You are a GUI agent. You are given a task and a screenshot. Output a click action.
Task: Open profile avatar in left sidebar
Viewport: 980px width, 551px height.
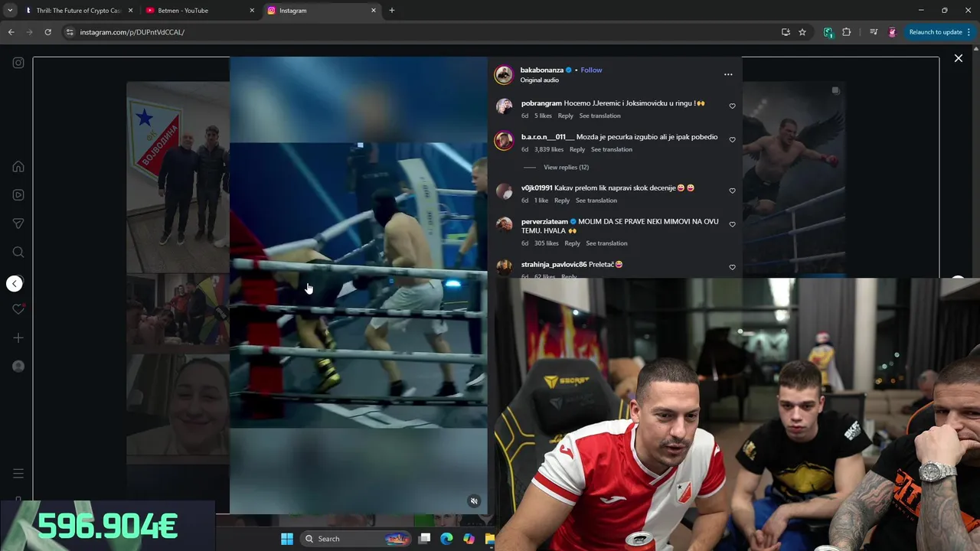[18, 366]
